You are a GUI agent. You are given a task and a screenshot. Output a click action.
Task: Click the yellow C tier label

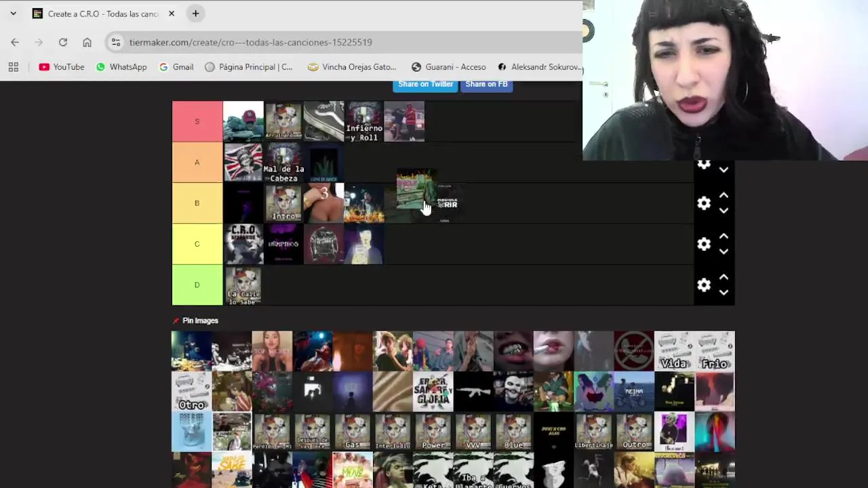pos(197,244)
